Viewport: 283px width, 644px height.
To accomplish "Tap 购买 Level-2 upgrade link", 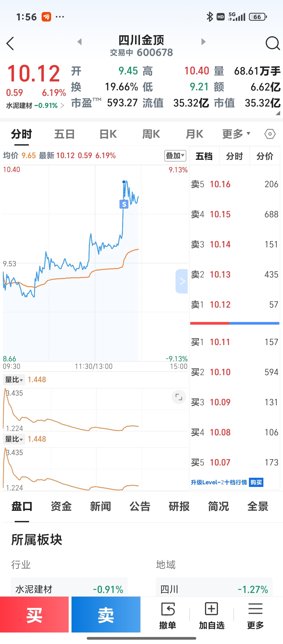I will click(x=256, y=482).
